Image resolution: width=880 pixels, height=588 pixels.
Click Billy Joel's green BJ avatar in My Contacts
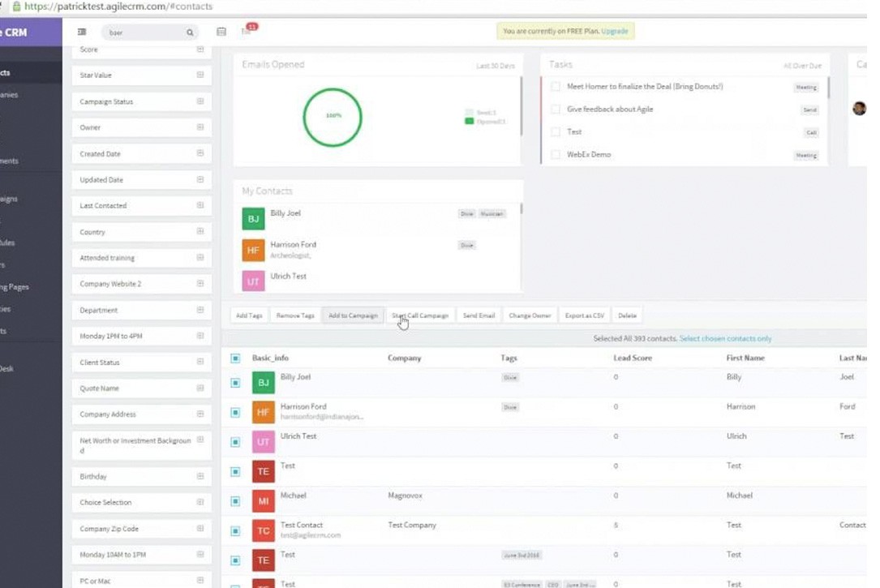coord(253,216)
